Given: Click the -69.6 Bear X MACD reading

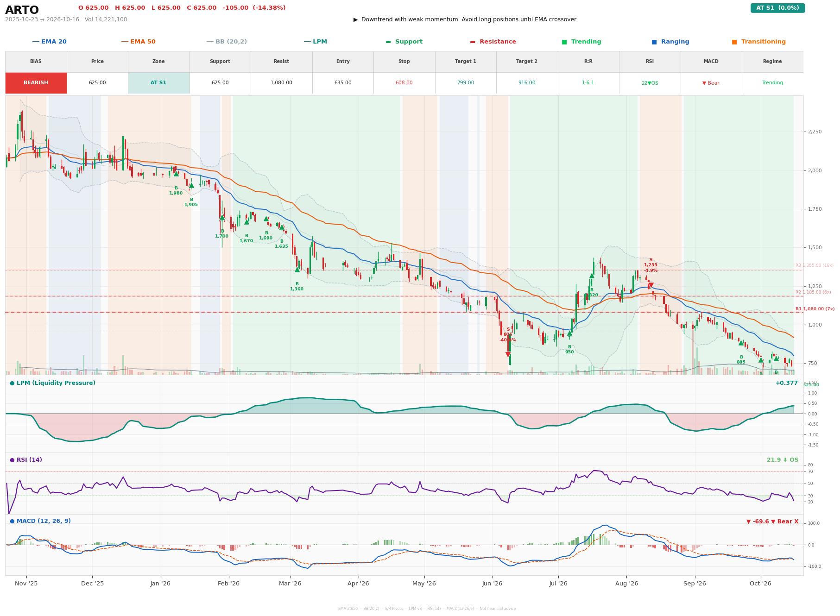Looking at the screenshot, I should [x=772, y=522].
